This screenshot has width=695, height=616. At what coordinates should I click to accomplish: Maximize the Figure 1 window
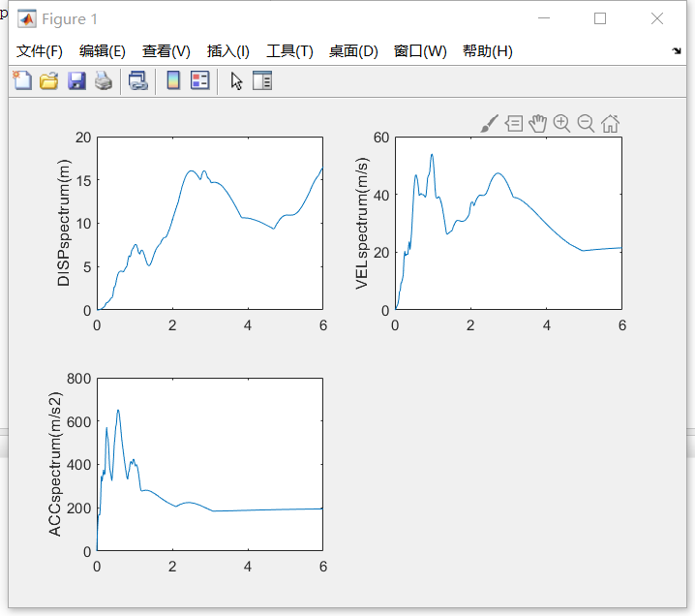(x=600, y=18)
